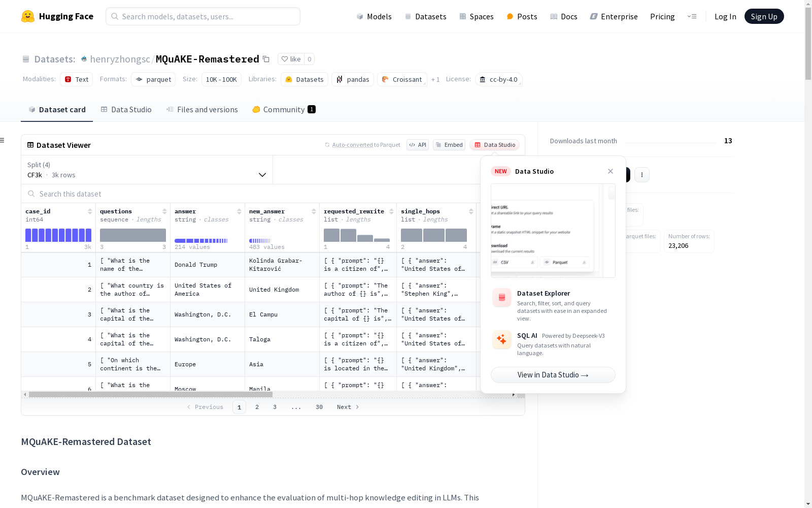Sort by the case_id column
812x508 pixels.
pos(90,211)
